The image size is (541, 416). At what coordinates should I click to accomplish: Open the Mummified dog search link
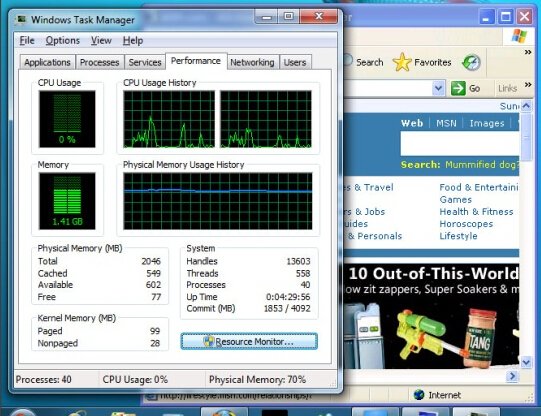click(482, 165)
